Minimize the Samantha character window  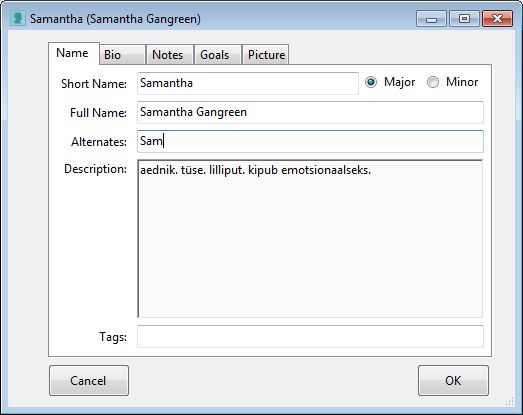pyautogui.click(x=431, y=19)
